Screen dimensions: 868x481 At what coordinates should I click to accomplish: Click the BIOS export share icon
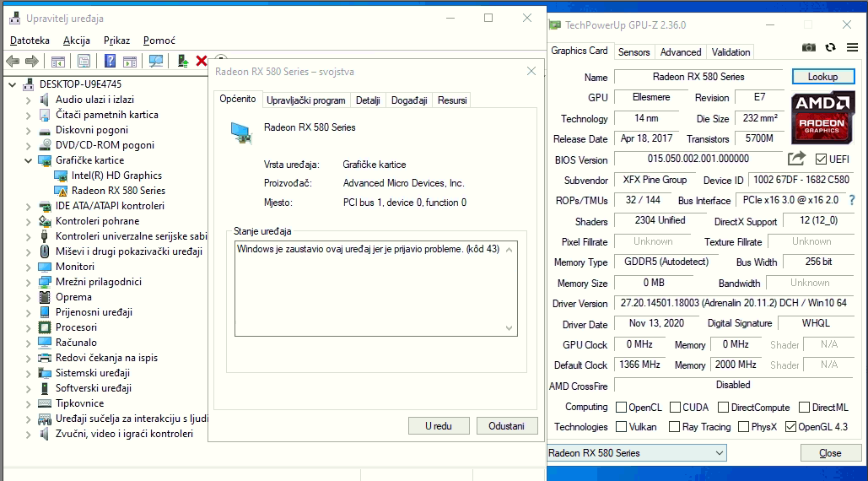pyautogui.click(x=796, y=159)
